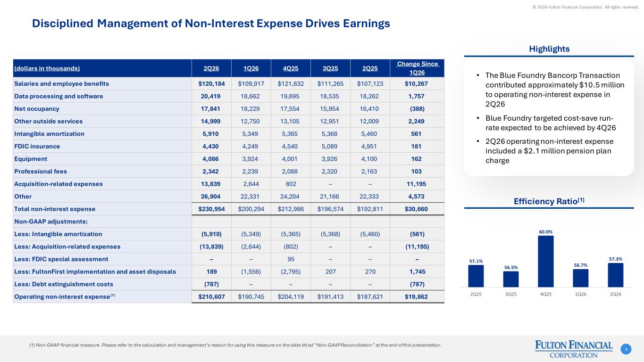Click the "2Q26" table column header
This screenshot has width=644, height=362.
211,68
